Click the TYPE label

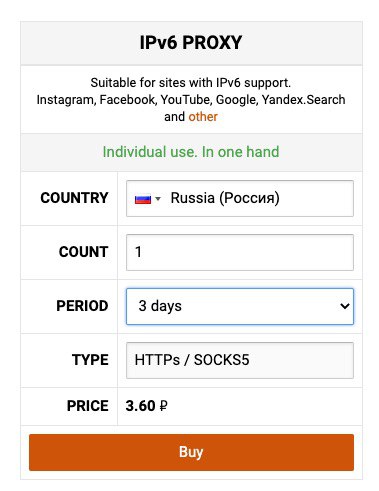90,360
